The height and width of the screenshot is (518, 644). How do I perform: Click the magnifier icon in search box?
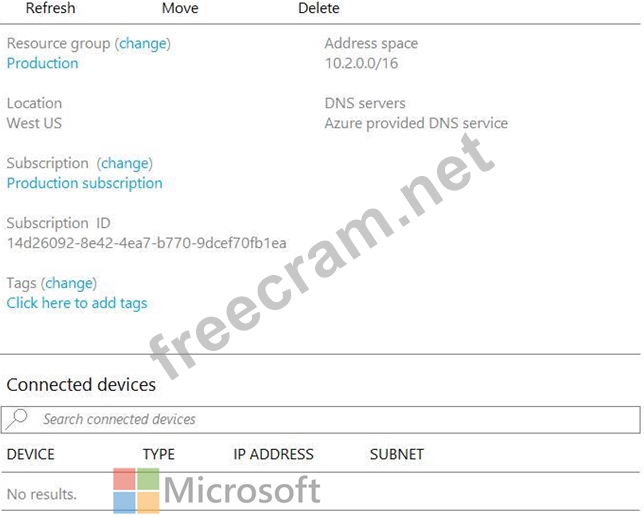[x=17, y=419]
